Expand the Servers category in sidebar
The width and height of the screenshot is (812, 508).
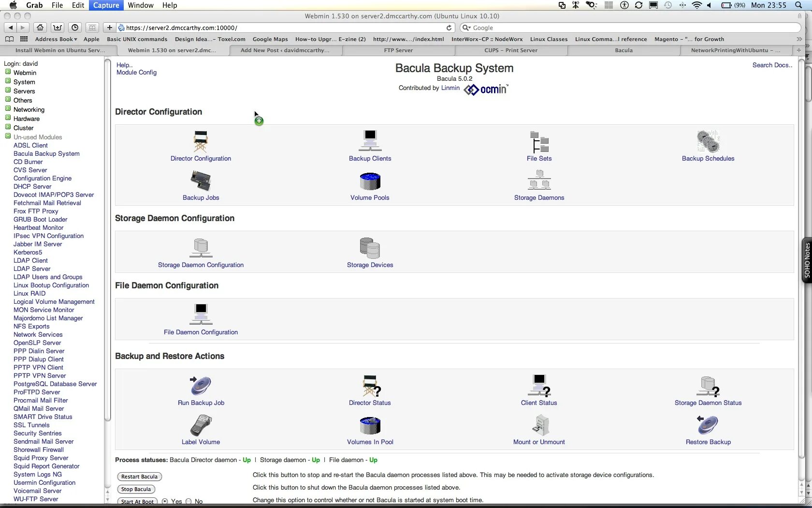pyautogui.click(x=8, y=90)
